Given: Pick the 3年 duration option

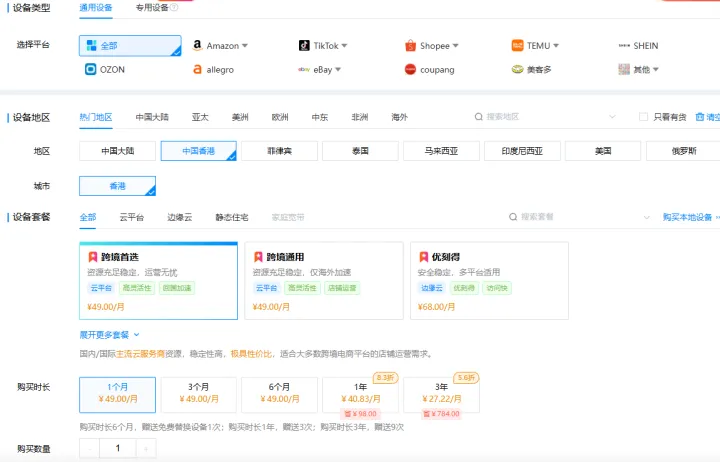Looking at the screenshot, I should (441, 395).
